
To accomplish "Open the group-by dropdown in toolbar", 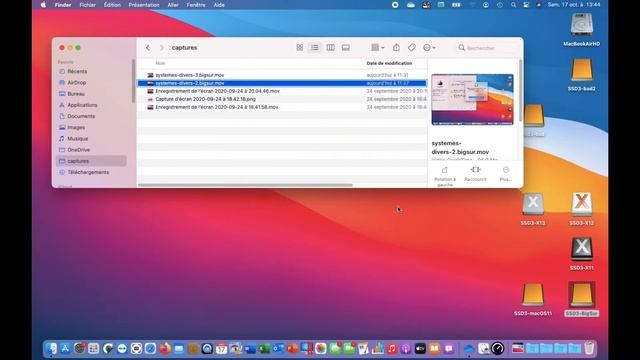I will pyautogui.click(x=378, y=48).
